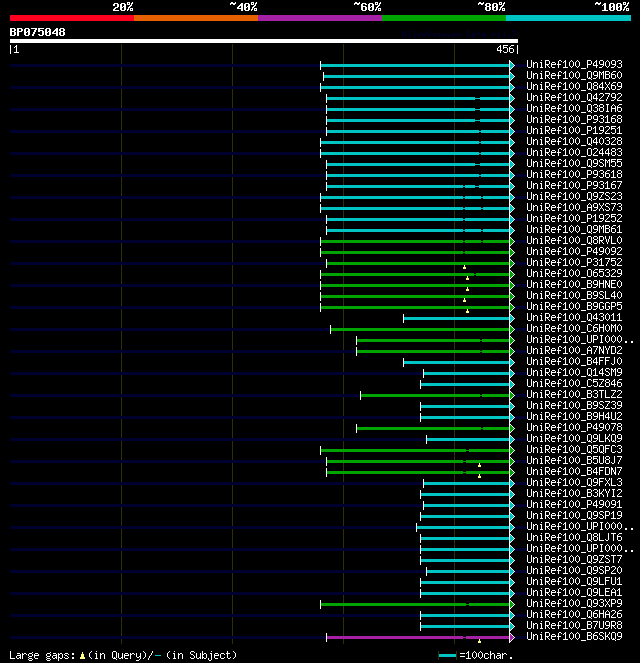The image size is (640, 663).
Task: Select label UniRef100_B9GGP5
Action: tap(574, 306)
